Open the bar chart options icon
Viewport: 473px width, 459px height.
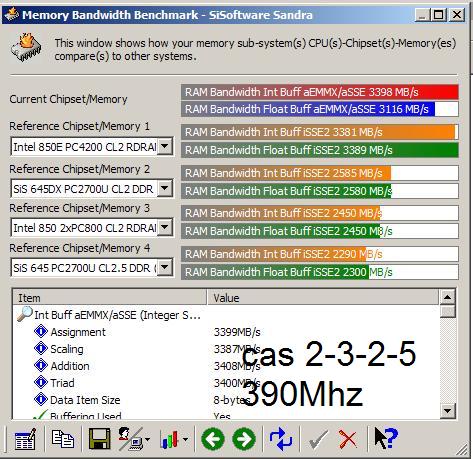(170, 439)
